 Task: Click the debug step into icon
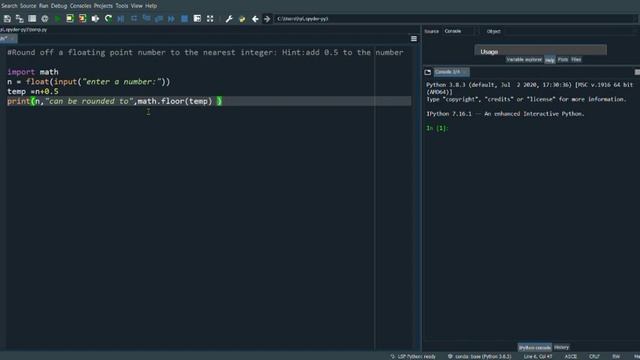point(147,19)
